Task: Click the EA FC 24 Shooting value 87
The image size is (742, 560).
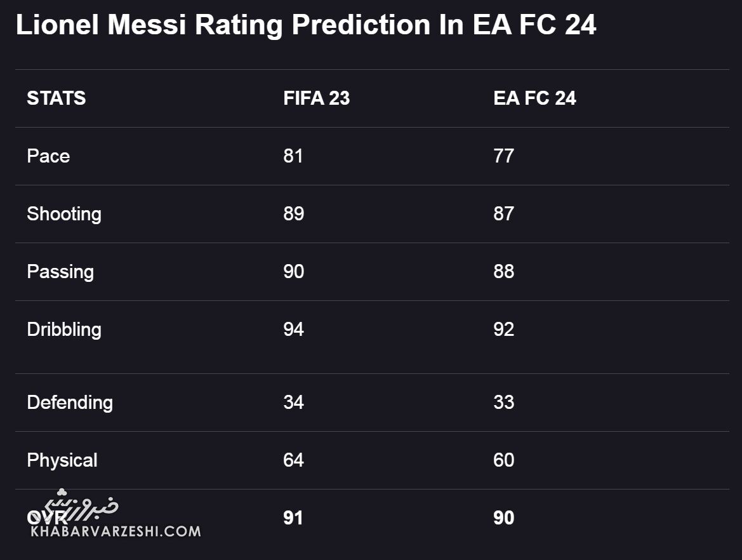Action: point(503,214)
